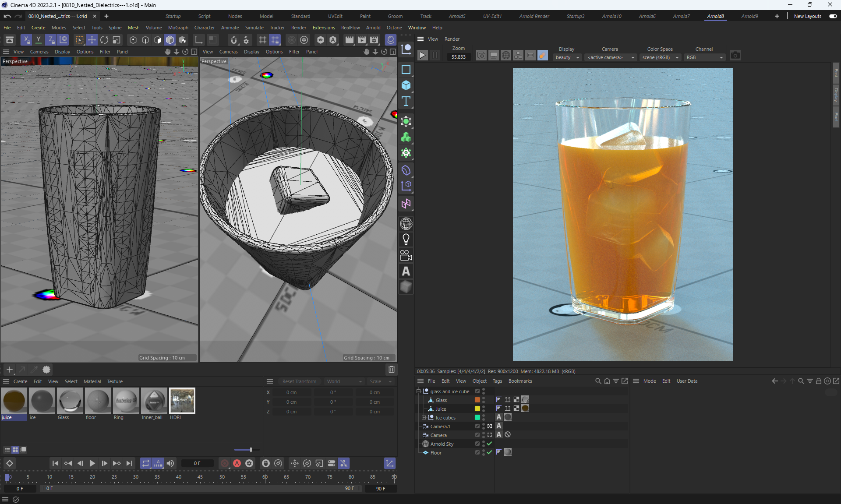841x504 pixels.
Task: Click Reset Transform button
Action: tap(299, 381)
